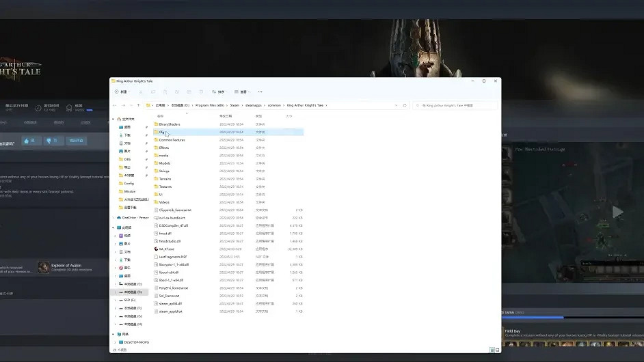
Task: Open the BinaryShaders folder
Action: 169,124
